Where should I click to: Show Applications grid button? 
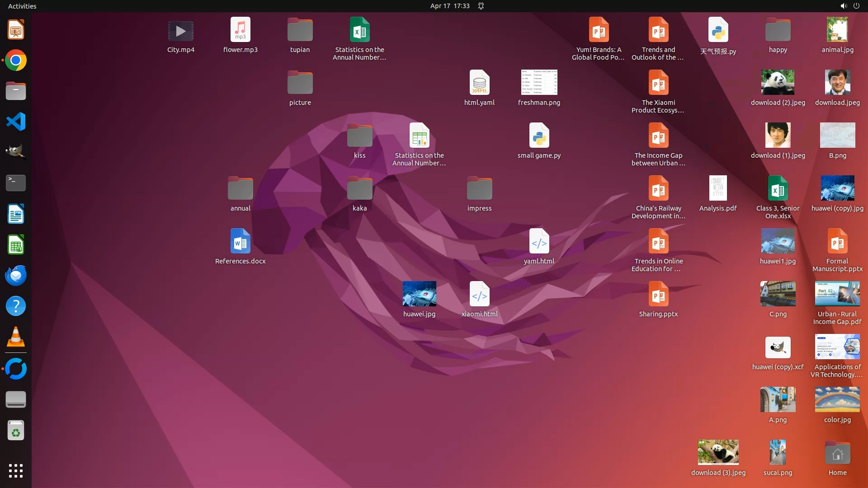[x=16, y=471]
